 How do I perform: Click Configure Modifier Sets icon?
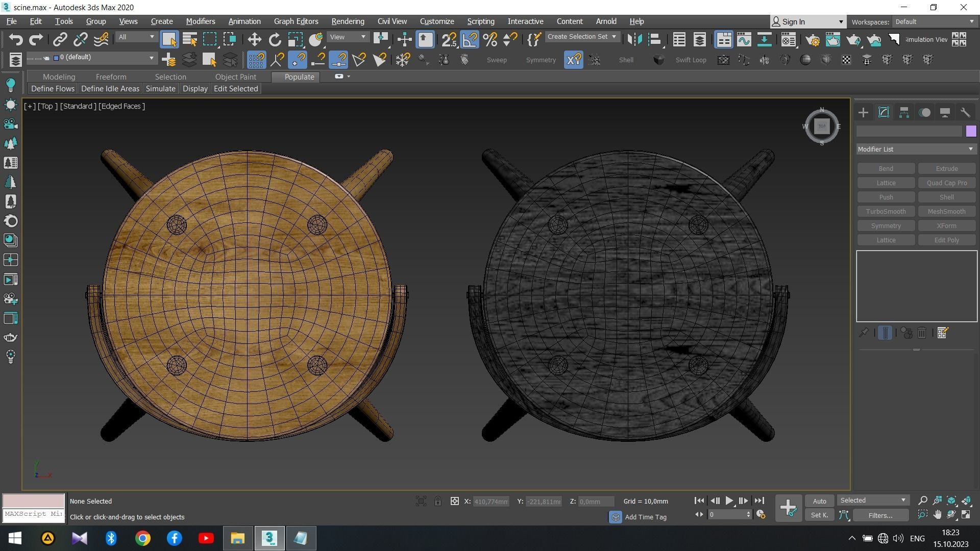943,333
